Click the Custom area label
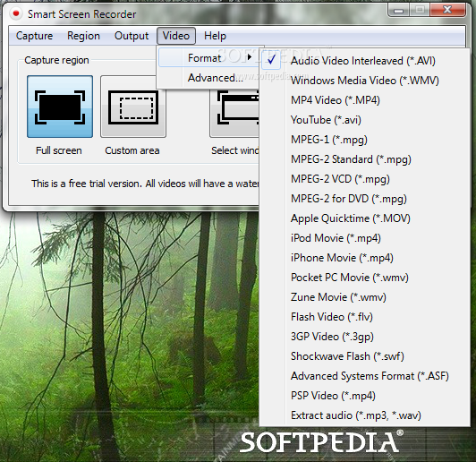This screenshot has height=462, width=476. 132,150
